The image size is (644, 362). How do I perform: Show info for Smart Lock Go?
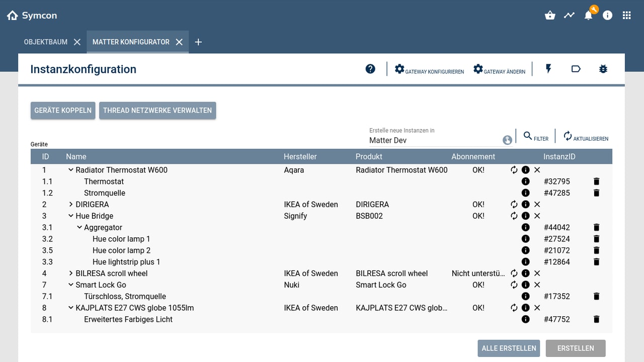525,285
